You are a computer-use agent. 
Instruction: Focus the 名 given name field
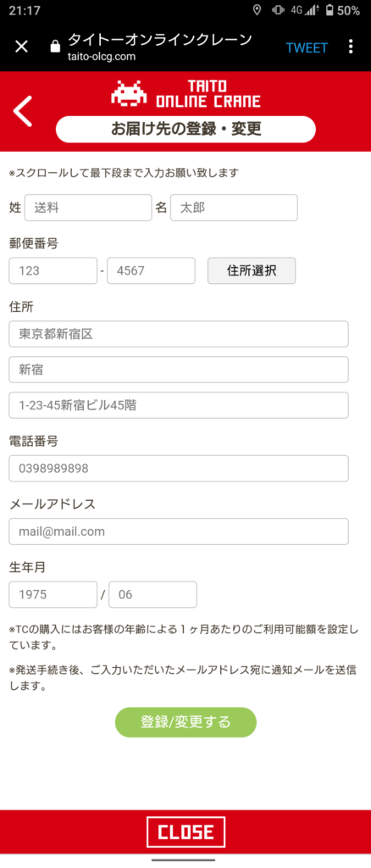(234, 208)
